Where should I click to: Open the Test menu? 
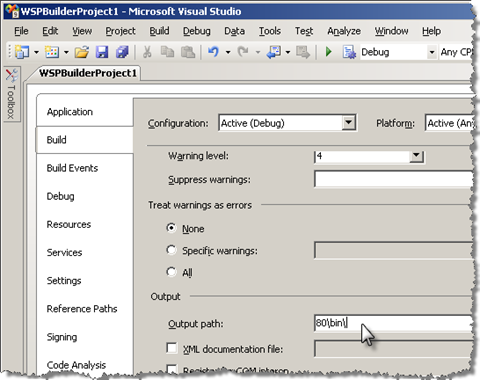pos(304,31)
